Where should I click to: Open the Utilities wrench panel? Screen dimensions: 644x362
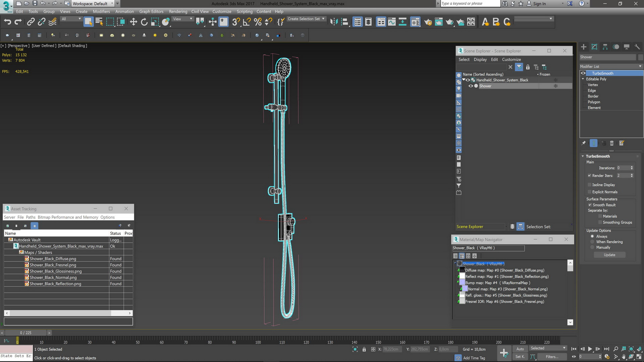pyautogui.click(x=637, y=47)
